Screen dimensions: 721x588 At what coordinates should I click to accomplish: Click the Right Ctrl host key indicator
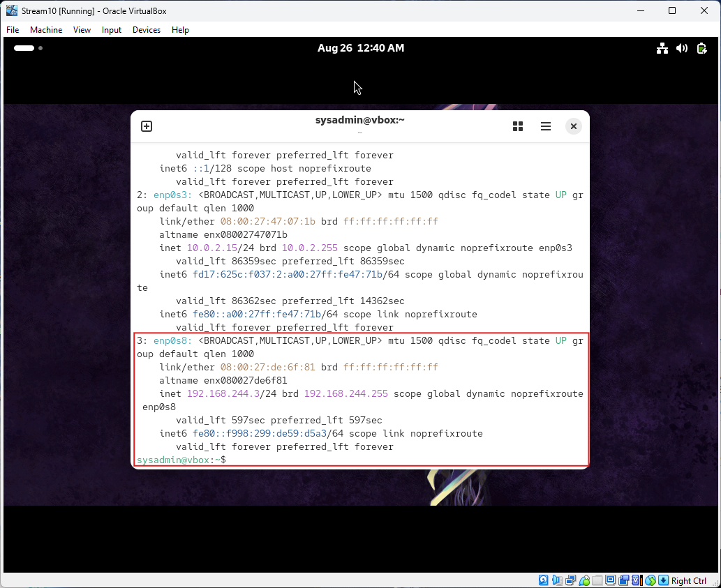(x=687, y=580)
